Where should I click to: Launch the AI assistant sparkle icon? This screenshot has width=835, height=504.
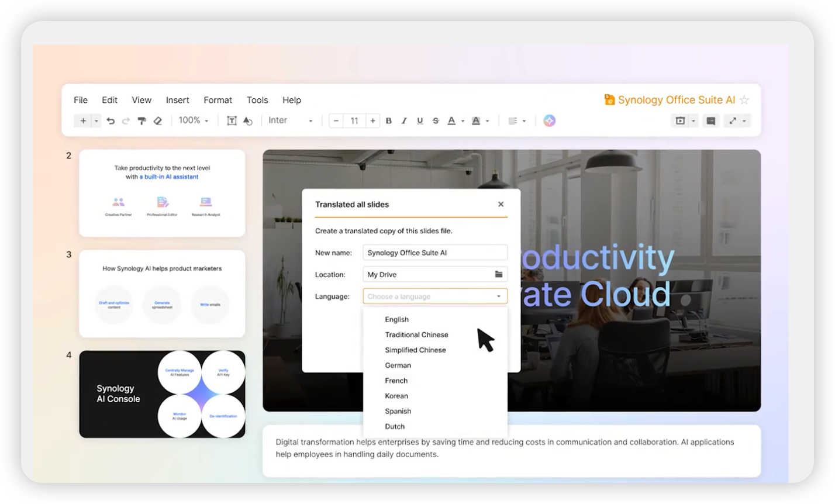click(549, 120)
